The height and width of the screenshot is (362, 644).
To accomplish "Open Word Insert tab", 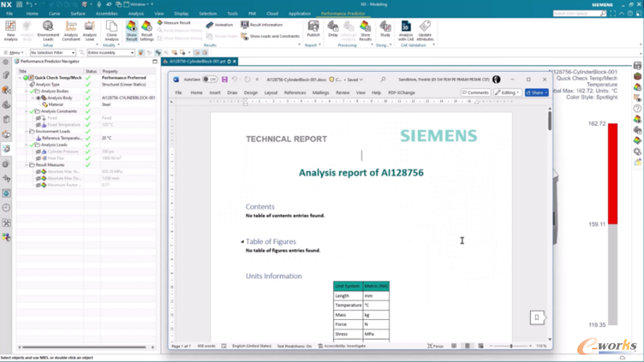I will (215, 93).
